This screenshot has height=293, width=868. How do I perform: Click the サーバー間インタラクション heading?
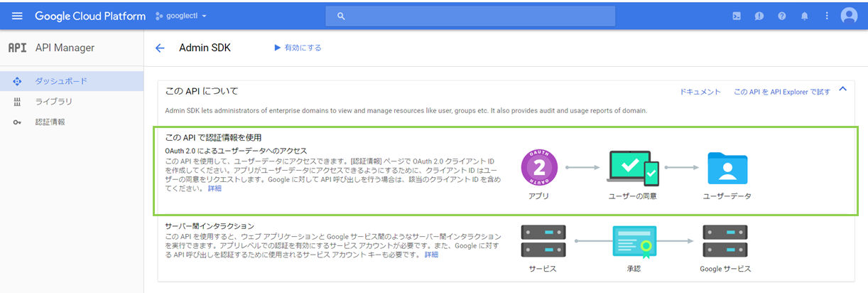[210, 225]
